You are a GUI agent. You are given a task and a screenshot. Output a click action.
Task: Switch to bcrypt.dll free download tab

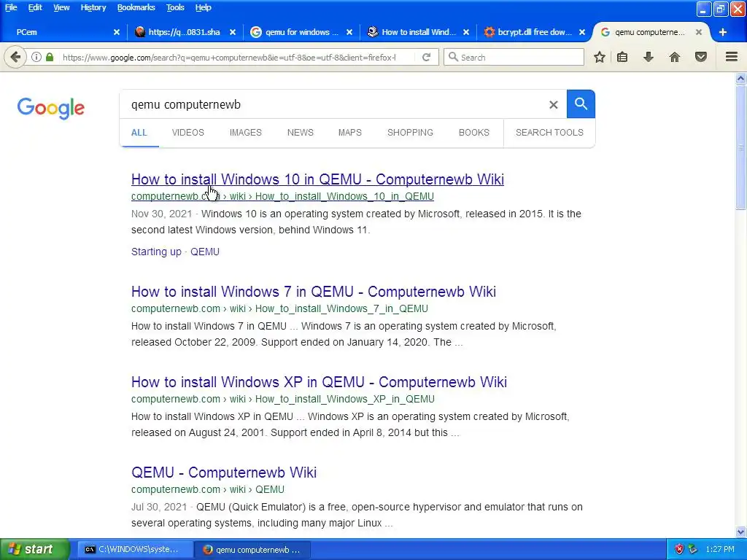(534, 32)
